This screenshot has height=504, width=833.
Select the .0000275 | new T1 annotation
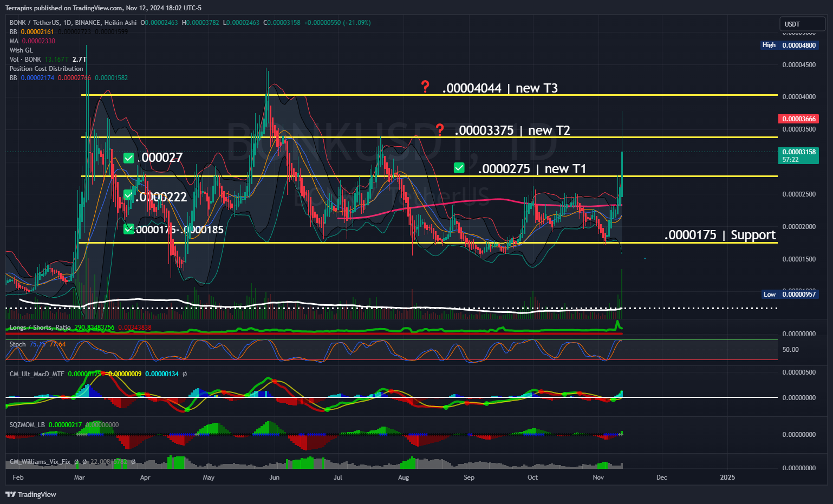(532, 169)
